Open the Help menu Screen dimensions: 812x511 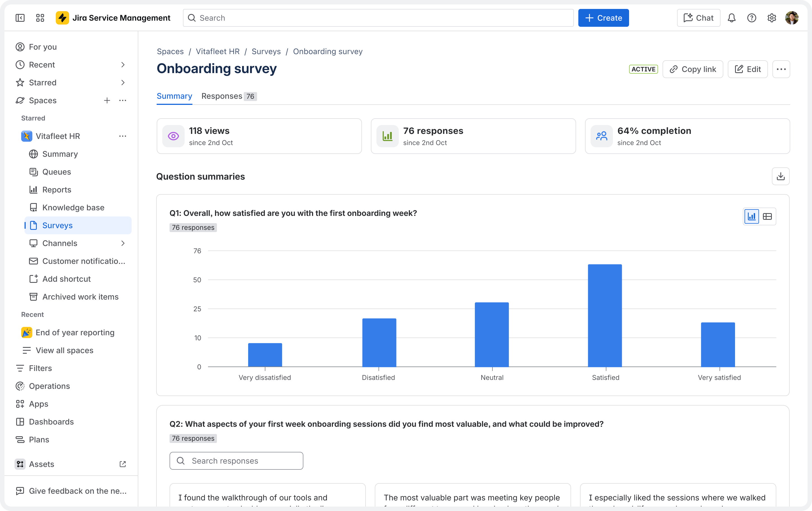pos(752,18)
